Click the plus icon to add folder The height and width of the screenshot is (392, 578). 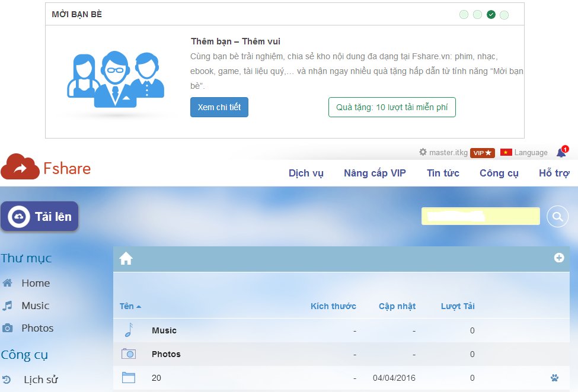point(558,258)
